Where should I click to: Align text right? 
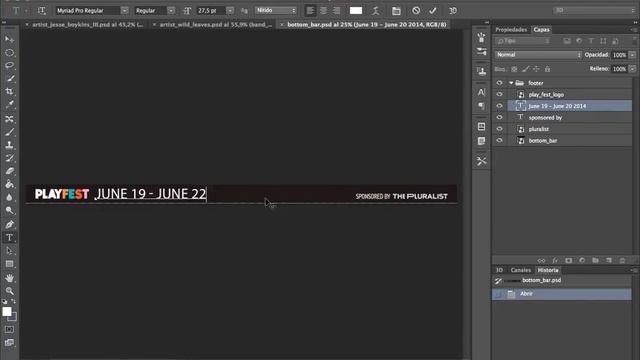(336, 11)
